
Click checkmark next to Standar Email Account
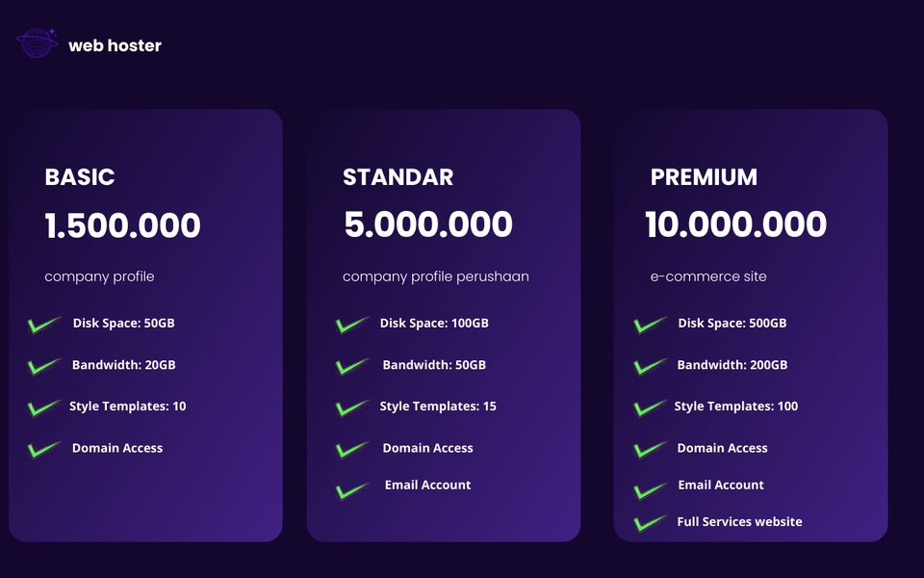coord(352,490)
